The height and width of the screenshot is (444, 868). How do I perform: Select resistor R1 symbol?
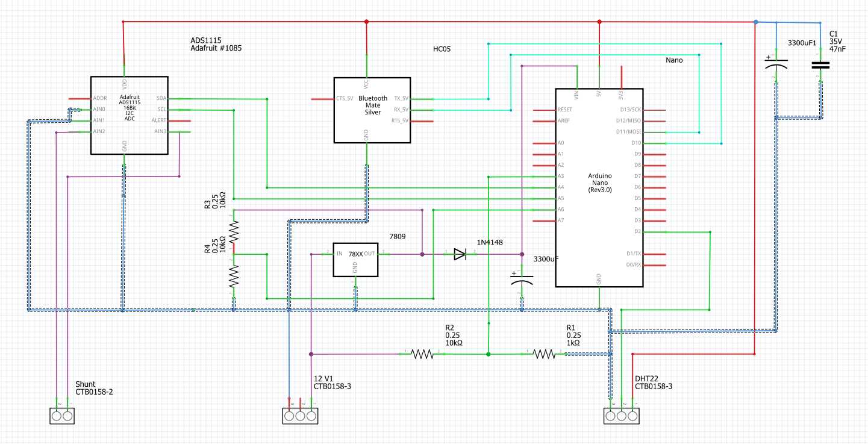(544, 354)
